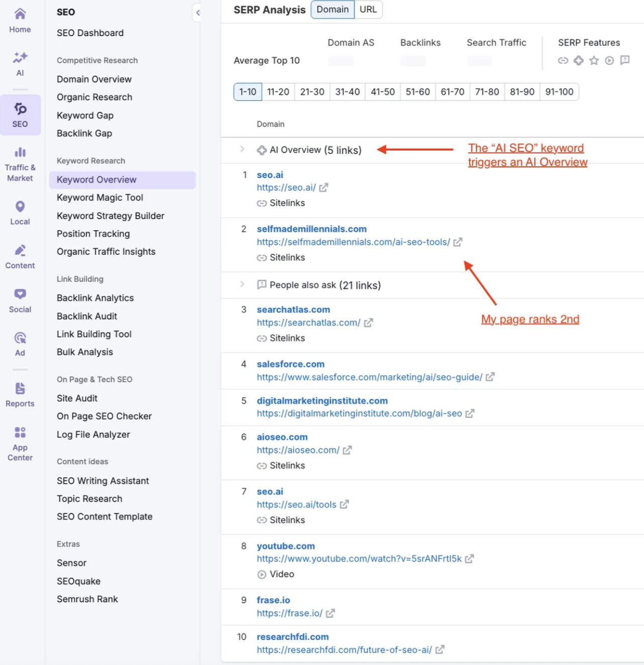Open the researchfdi.com domain link
Screen dimensions: 644x665
(293, 637)
